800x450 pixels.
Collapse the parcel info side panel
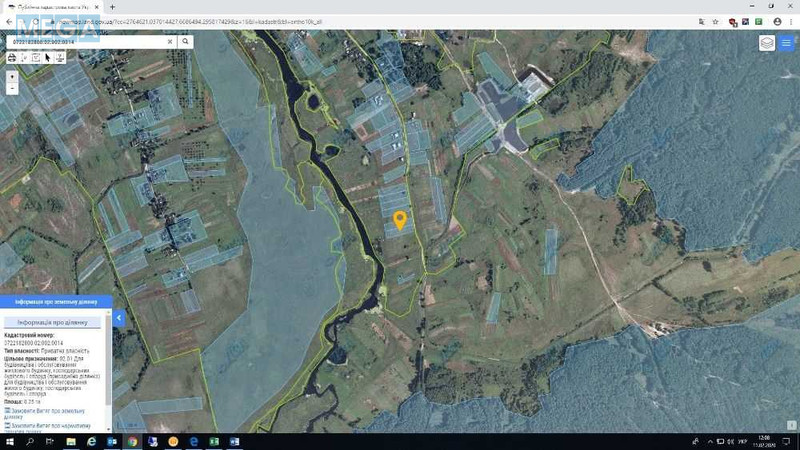coord(118,318)
